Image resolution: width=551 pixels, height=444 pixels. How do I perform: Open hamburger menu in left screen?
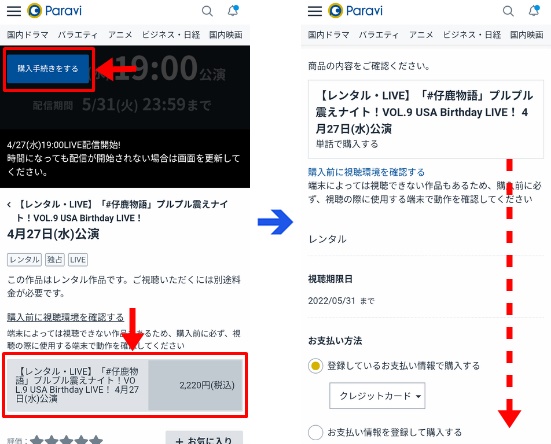coord(14,11)
